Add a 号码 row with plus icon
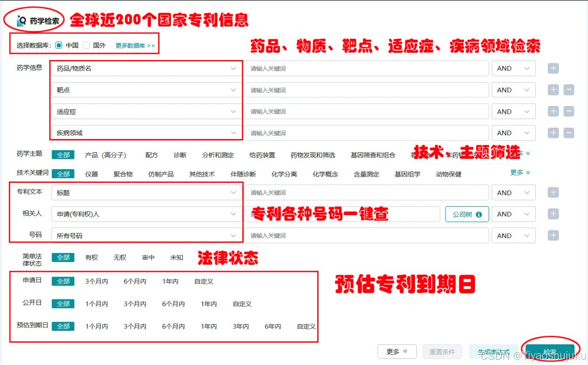Viewport: 588px width, 365px height. 553,235
